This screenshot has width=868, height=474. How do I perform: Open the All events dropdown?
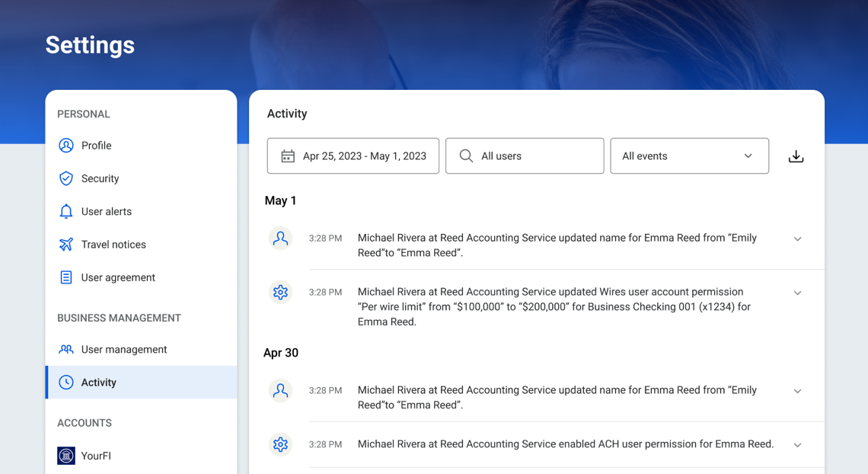[688, 156]
